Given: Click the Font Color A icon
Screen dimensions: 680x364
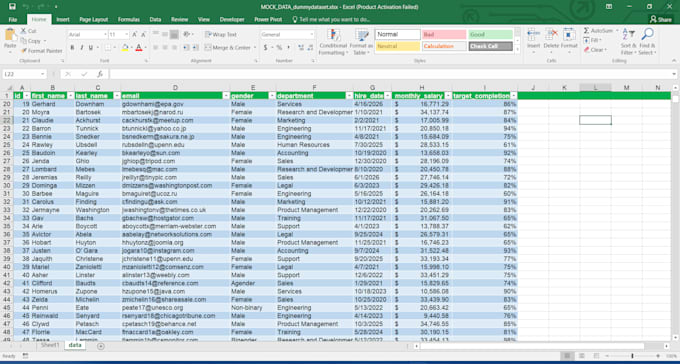Looking at the screenshot, I should 139,47.
